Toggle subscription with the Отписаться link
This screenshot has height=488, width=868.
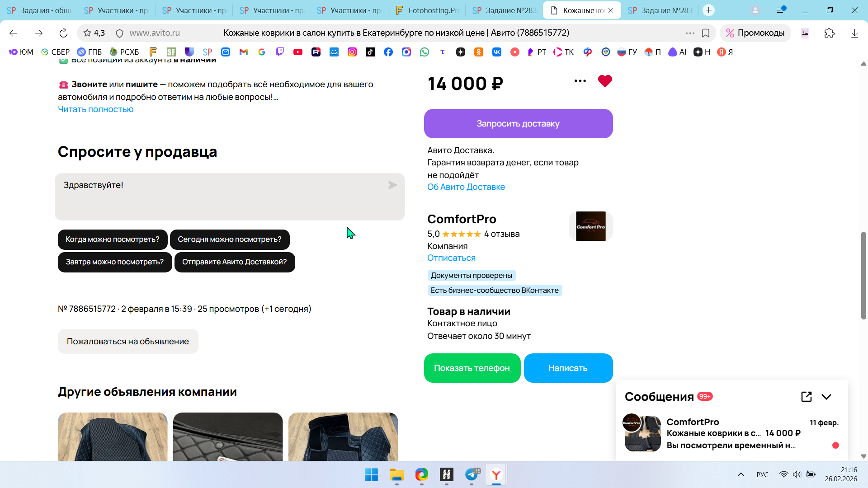[x=451, y=258]
